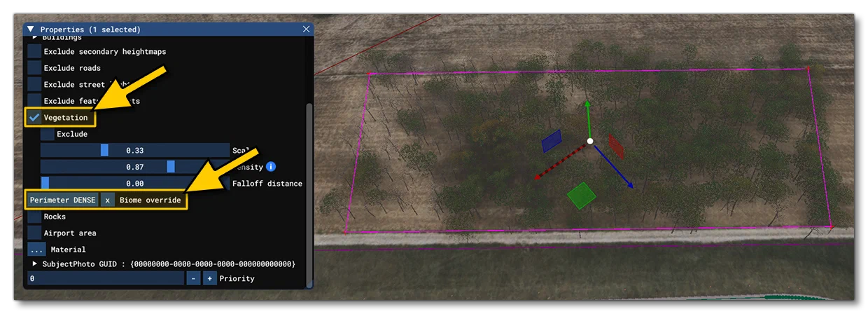Show the Density info icon tooltip
868x314 pixels.
coord(271,167)
